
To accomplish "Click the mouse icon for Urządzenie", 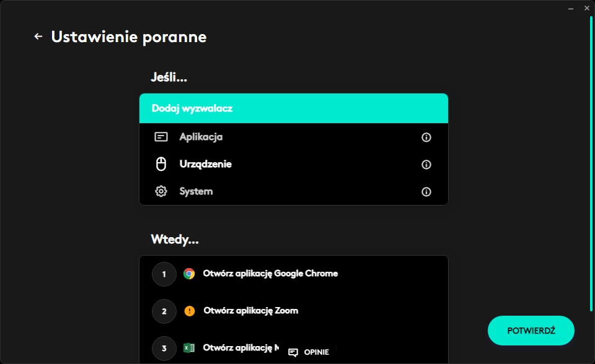I will pos(161,164).
